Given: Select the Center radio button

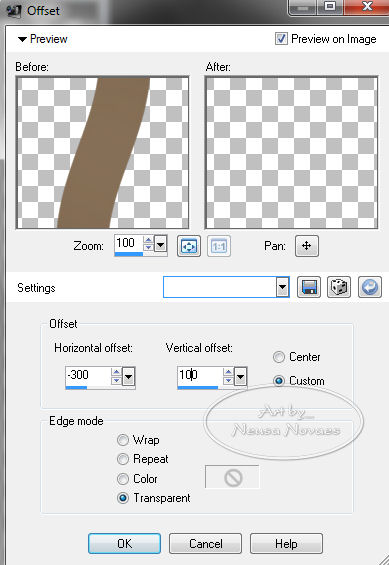Looking at the screenshot, I should tap(278, 357).
